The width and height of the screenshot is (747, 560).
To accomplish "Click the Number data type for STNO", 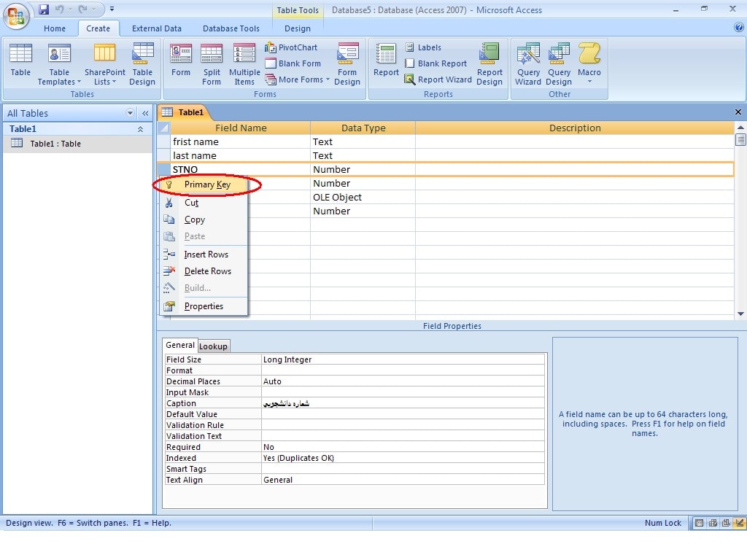I will click(363, 169).
